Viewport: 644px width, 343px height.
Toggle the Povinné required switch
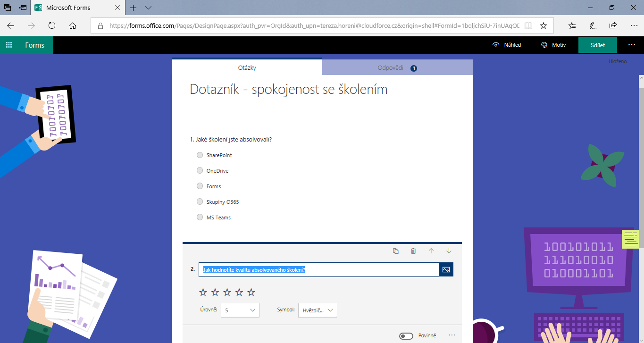(x=406, y=336)
